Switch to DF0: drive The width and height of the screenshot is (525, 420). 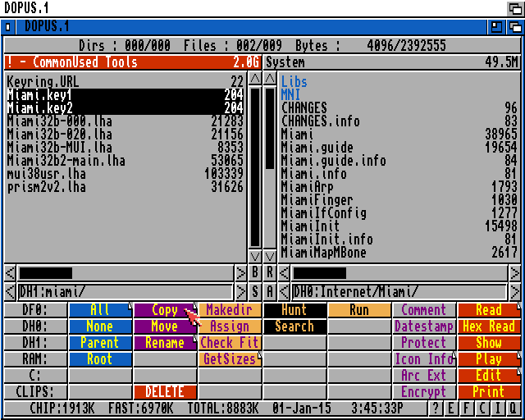coord(35,310)
